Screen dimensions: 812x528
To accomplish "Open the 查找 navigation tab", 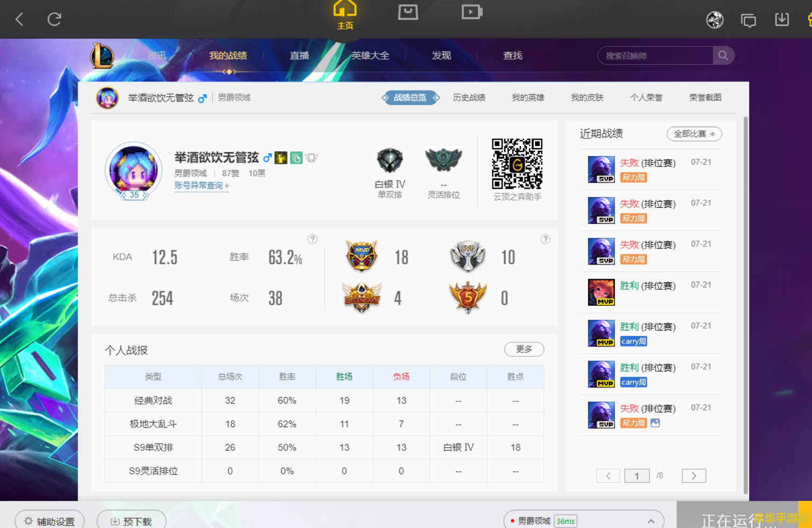I will tap(513, 56).
